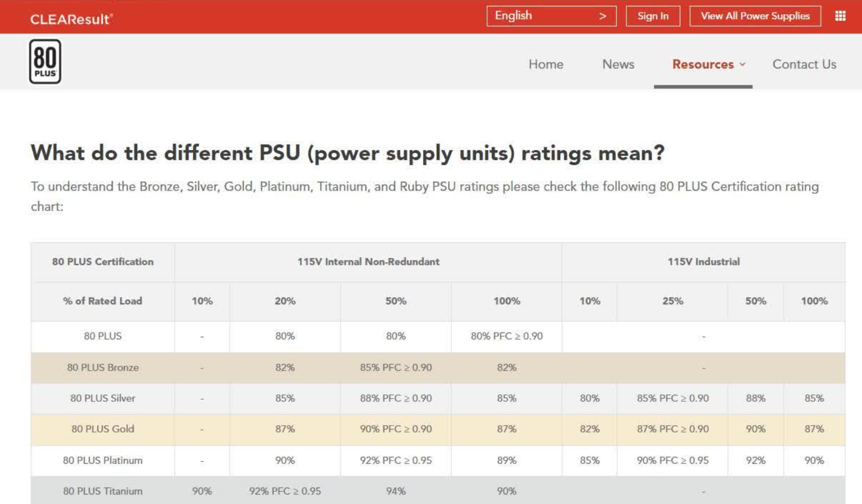Click Titanium row 92% PFC ≥ 0.95 cell
862x504 pixels.
285,491
